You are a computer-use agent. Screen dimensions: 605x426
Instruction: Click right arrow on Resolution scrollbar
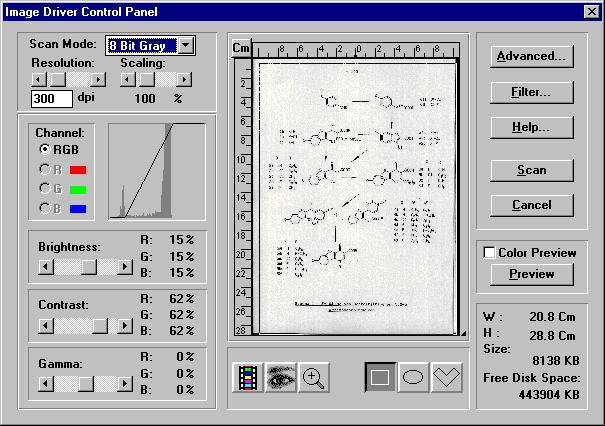[98, 78]
